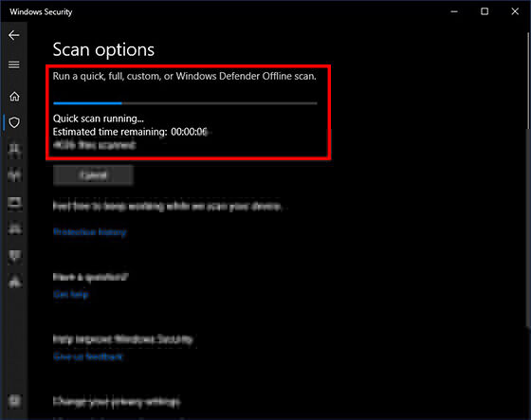This screenshot has width=531, height=420.
Task: Click 'Feel free to keep working' message
Action: (x=168, y=207)
